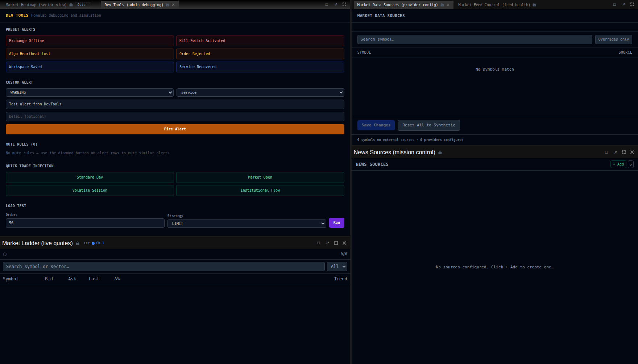Viewport: 638px width, 364px height.
Task: Open the Out channel selector on Market Heatmap tab
Action: click(83, 5)
